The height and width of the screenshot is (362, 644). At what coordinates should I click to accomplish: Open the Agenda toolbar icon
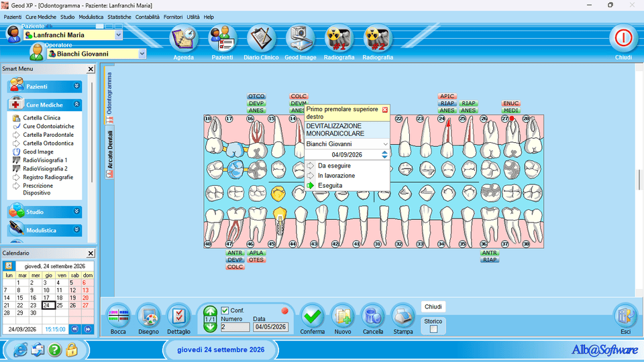pyautogui.click(x=183, y=39)
